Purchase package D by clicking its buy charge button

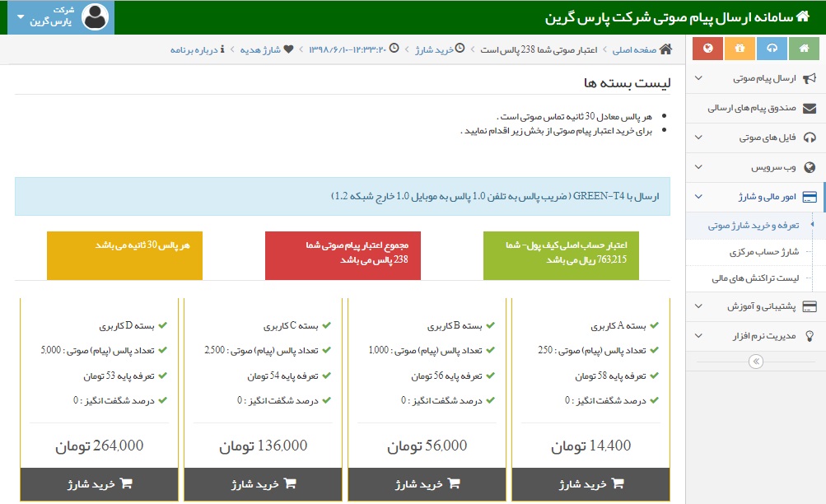[98, 485]
